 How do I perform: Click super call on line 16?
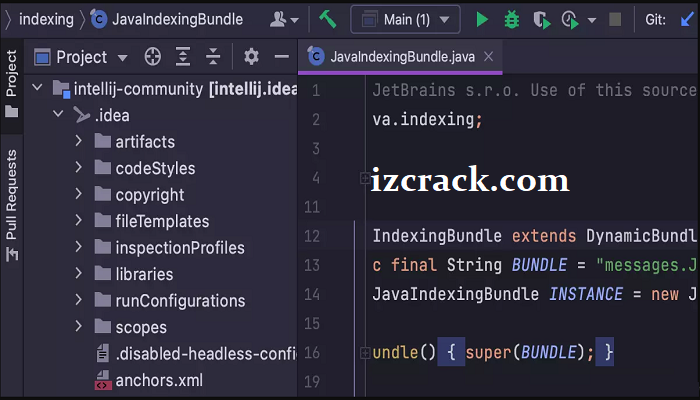[488, 353]
